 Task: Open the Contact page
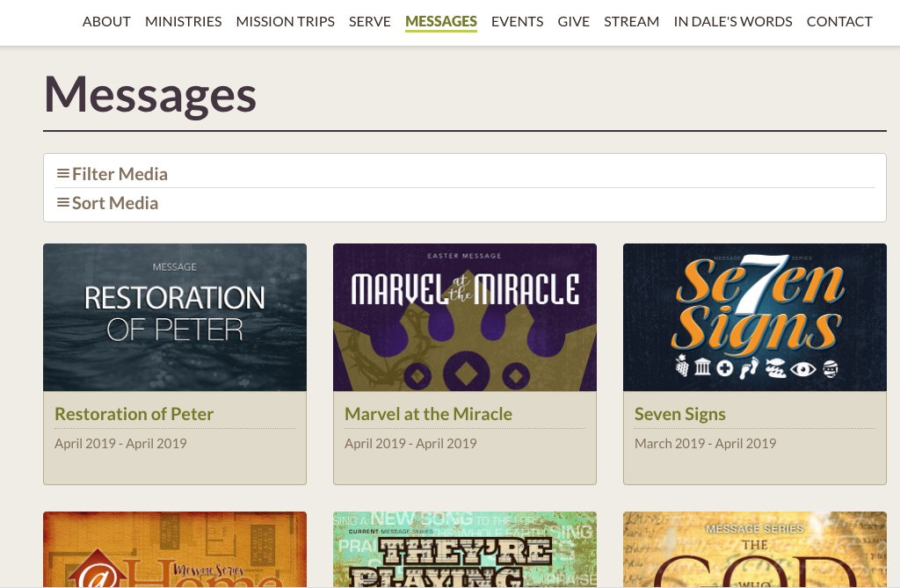[839, 21]
